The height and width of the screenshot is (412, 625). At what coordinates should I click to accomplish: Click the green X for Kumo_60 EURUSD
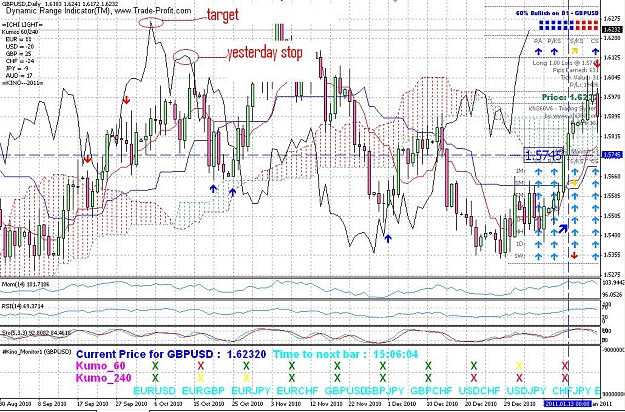[155, 365]
